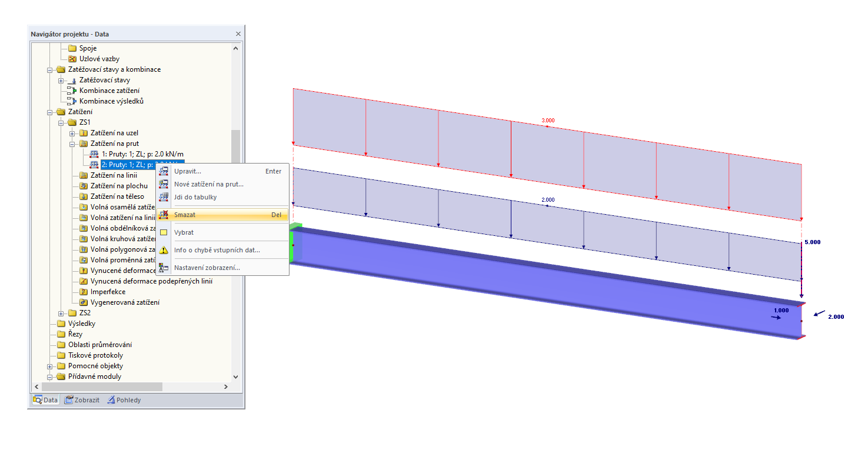Collapse the Zatěžovací stavy a kombinace node

point(50,69)
